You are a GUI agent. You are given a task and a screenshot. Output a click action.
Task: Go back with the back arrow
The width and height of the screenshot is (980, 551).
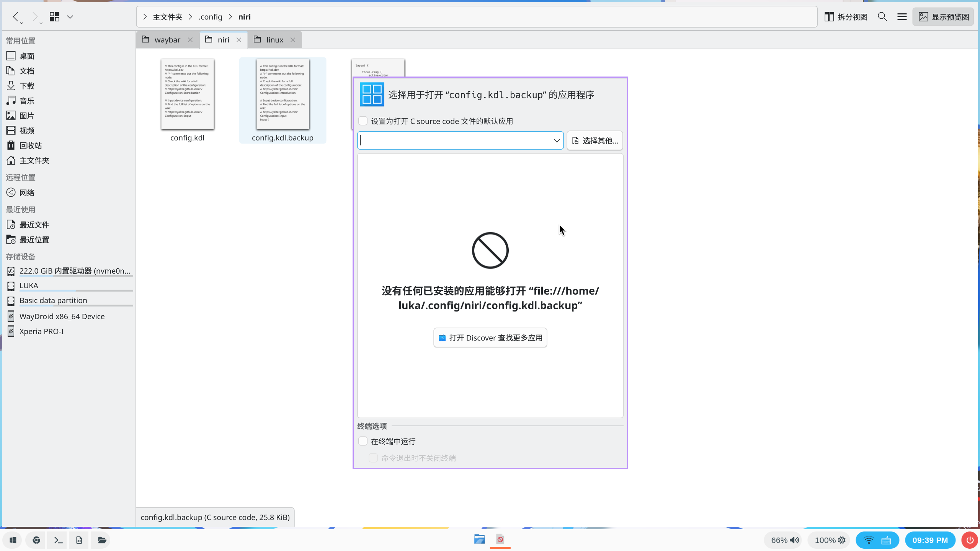(x=15, y=17)
